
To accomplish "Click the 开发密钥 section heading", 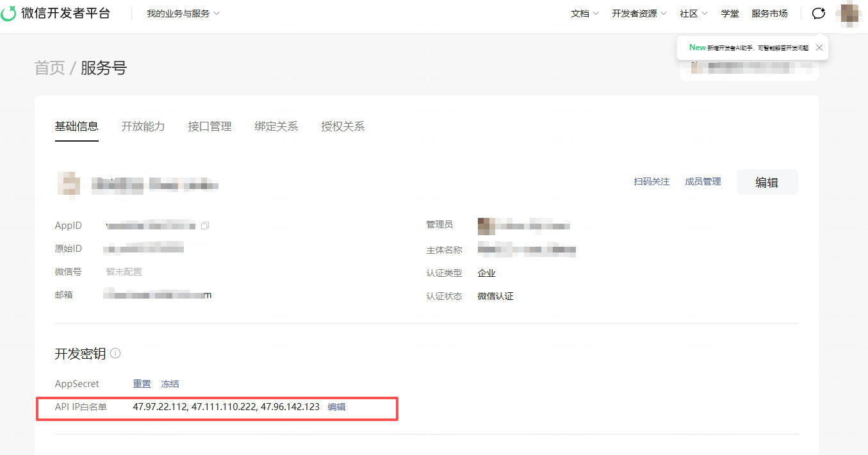I will (x=80, y=354).
